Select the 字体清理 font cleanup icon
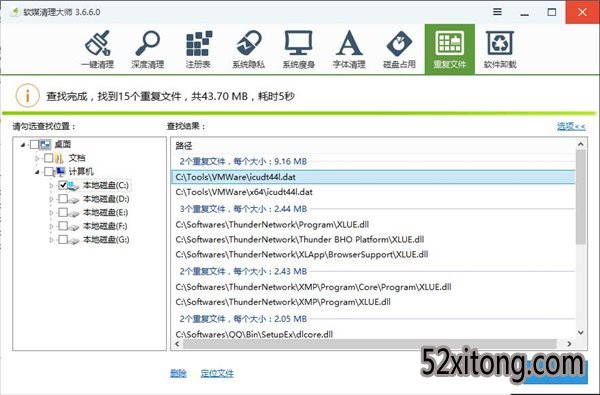 click(x=349, y=49)
